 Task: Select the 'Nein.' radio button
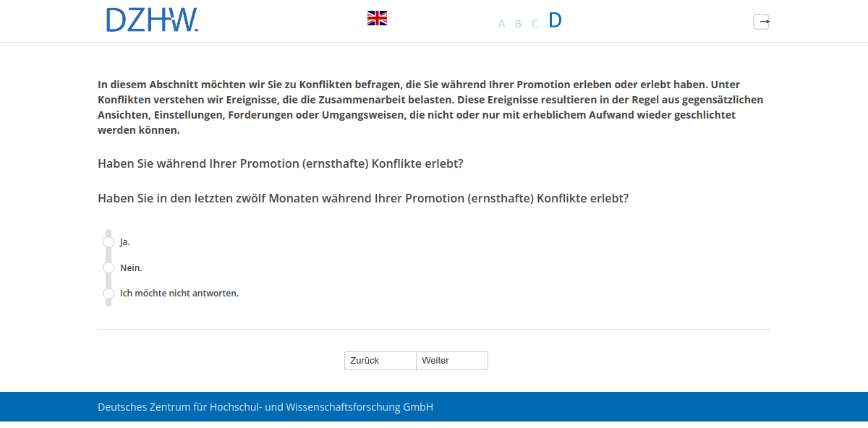click(x=109, y=267)
